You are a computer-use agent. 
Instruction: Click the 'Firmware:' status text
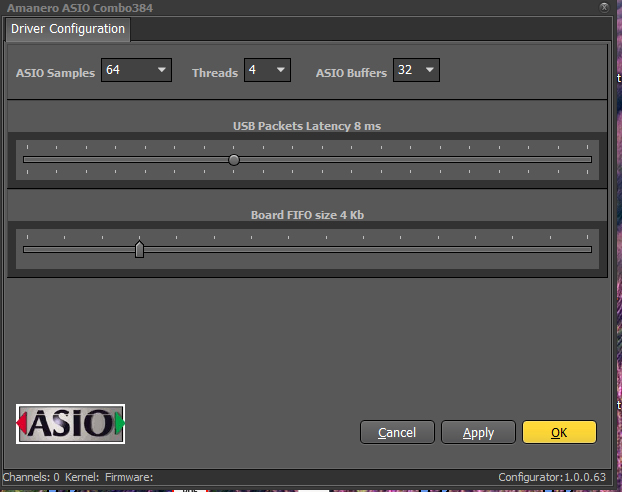(129, 477)
